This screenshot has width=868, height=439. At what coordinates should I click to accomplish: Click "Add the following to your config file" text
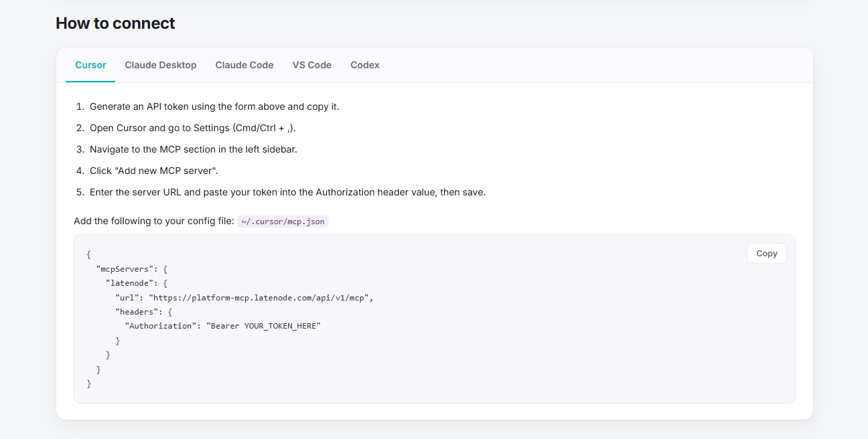(x=154, y=221)
